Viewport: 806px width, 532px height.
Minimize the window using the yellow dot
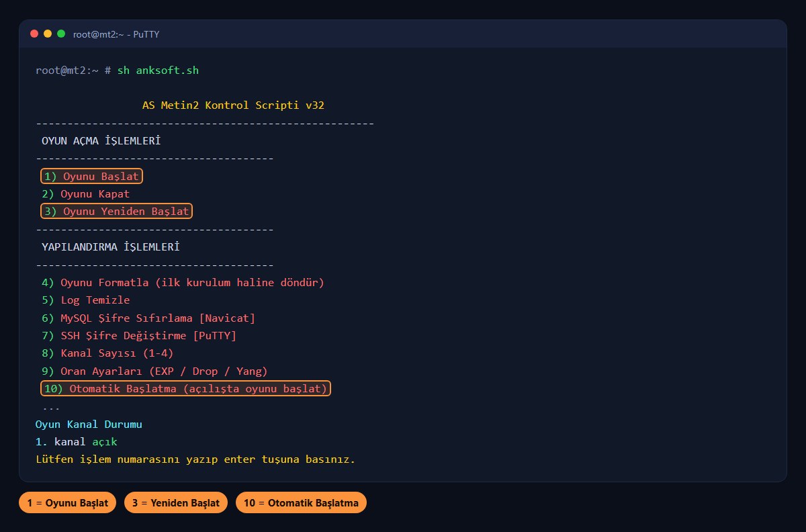48,34
